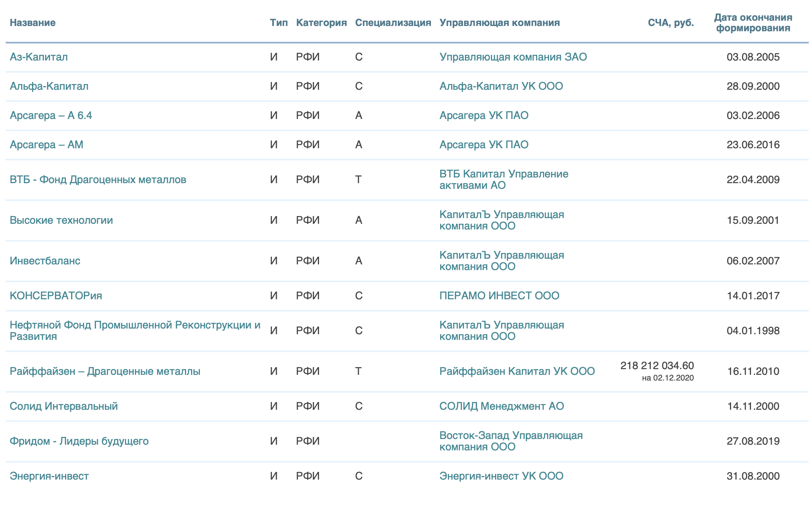Open Арсагера УК ПАО in А 6.4 row

pos(484,115)
